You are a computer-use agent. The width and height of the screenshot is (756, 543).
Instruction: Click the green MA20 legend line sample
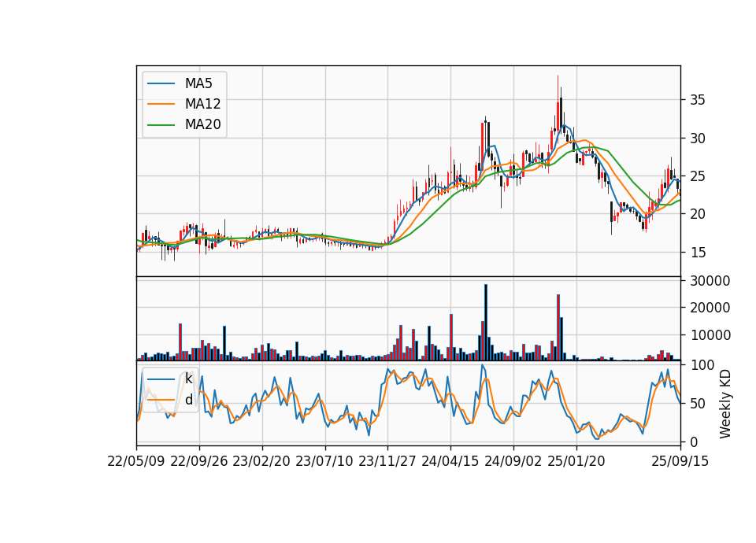(161, 125)
